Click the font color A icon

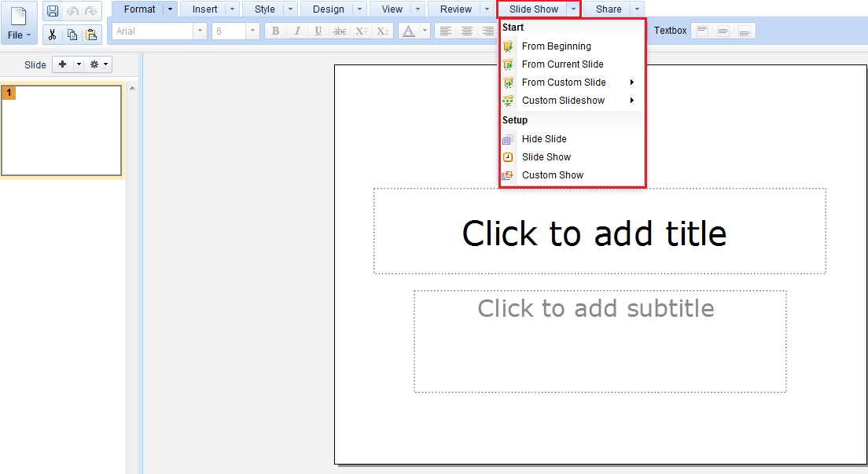tap(409, 31)
